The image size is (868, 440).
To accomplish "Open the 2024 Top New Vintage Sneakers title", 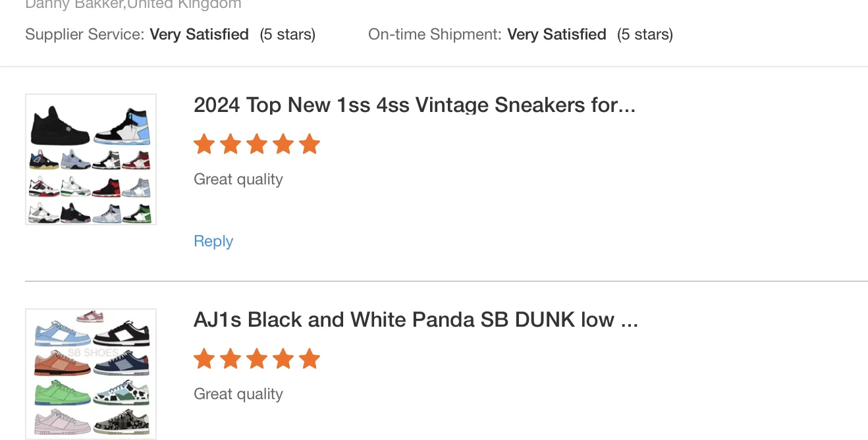I will (x=414, y=105).
